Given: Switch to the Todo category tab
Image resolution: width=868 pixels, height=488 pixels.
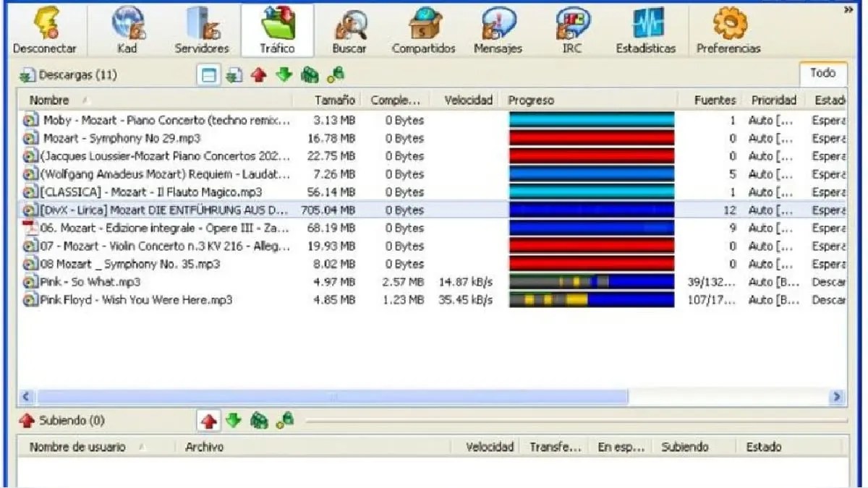Looking at the screenshot, I should pyautogui.click(x=822, y=73).
